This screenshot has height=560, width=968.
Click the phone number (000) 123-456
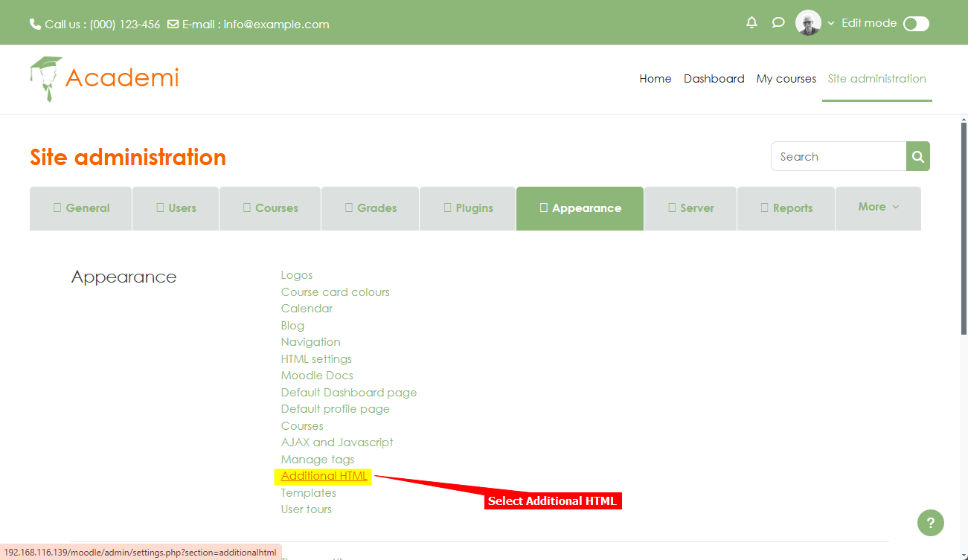pos(125,24)
